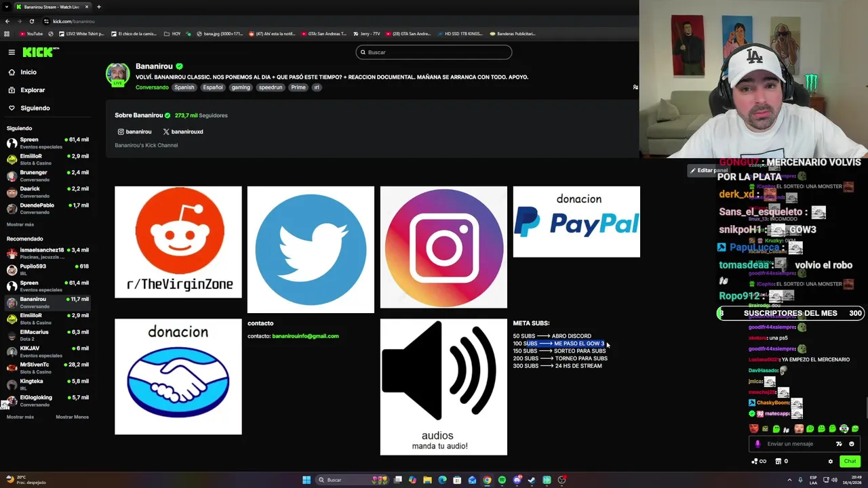Go back in browser history
868x488 pixels.
click(x=7, y=21)
